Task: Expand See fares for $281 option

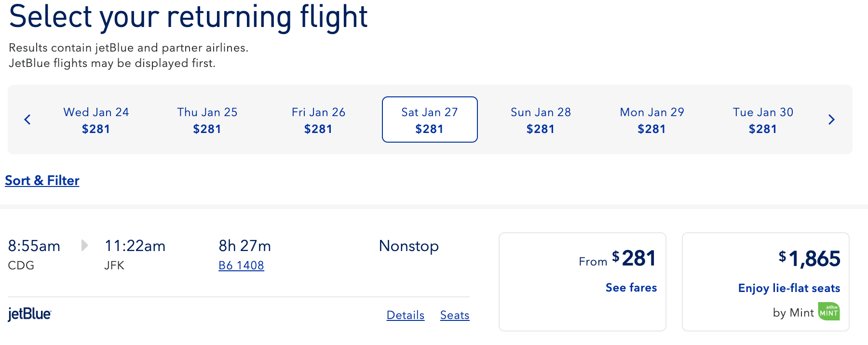Action: point(631,288)
